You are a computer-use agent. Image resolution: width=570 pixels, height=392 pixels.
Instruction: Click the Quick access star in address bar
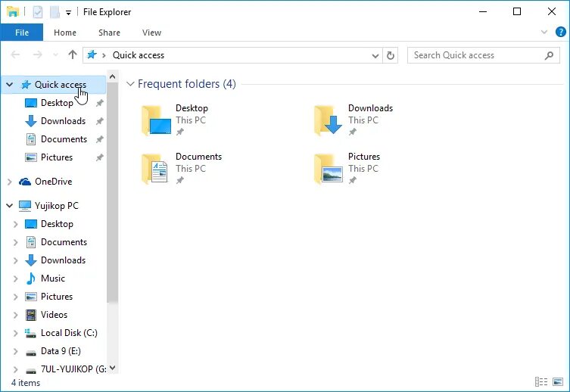[92, 54]
